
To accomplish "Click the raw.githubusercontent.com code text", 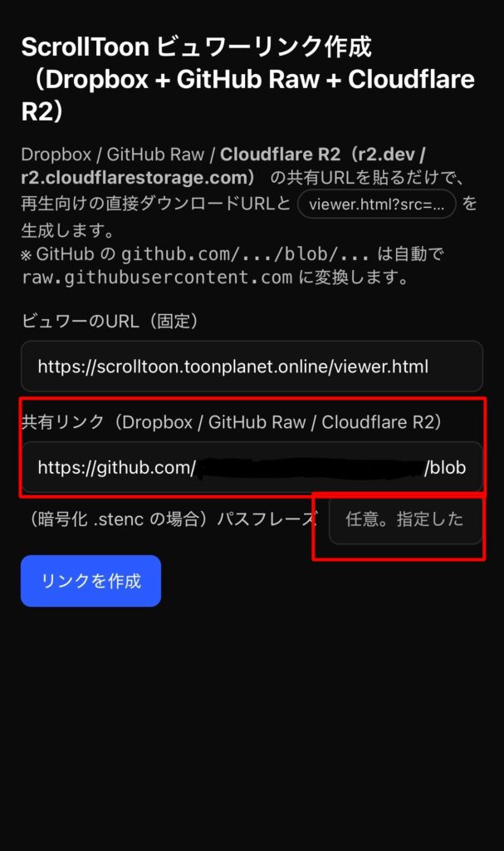I will coord(157,278).
